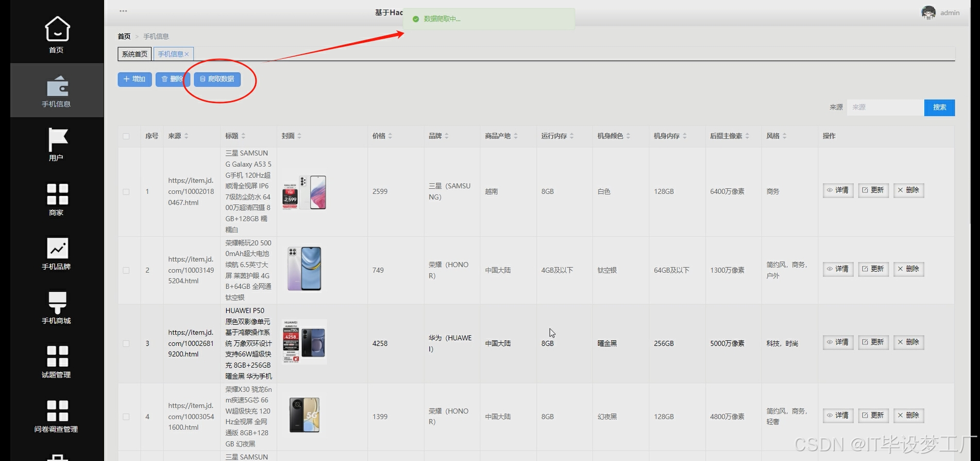Sort by 封面 column arrows

pos(299,136)
